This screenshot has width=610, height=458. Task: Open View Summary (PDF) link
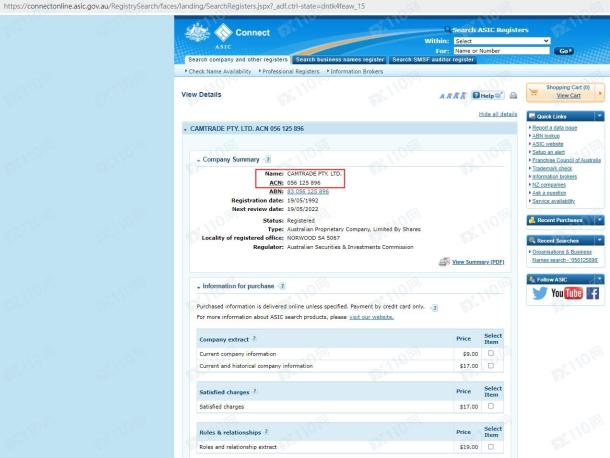478,262
